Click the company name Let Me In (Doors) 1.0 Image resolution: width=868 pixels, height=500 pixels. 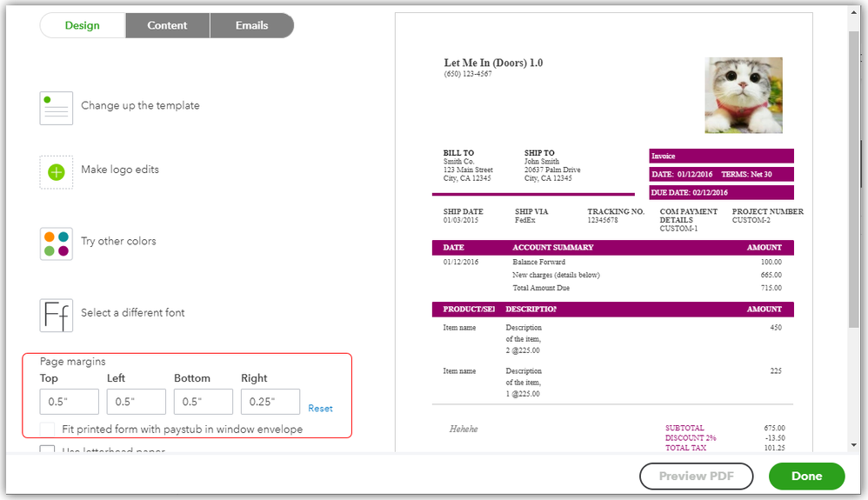pos(493,63)
